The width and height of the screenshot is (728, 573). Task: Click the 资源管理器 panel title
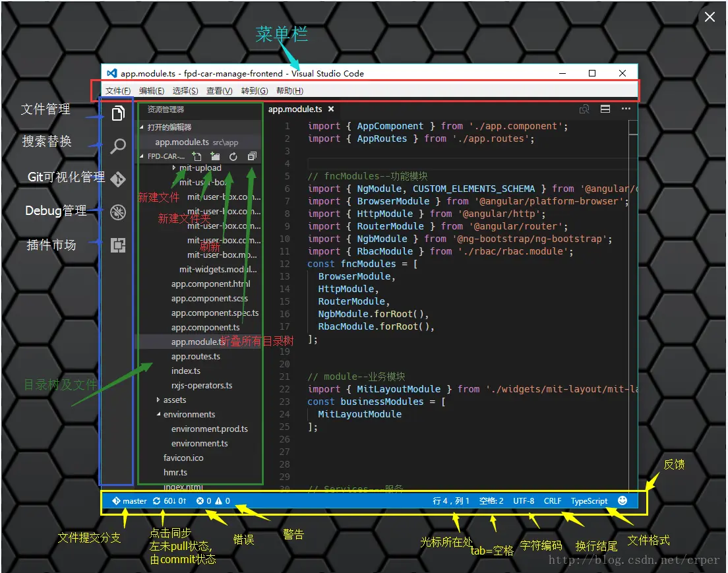(x=166, y=109)
